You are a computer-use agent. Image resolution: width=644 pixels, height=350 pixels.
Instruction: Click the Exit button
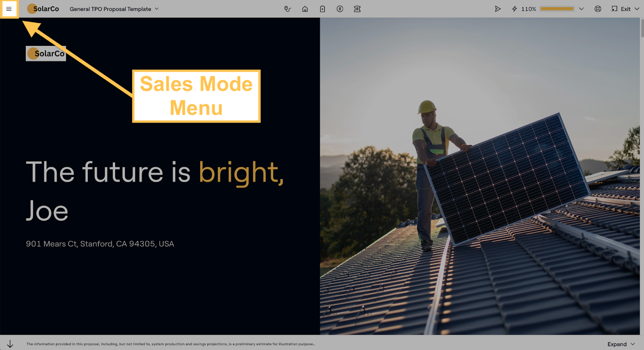click(x=621, y=9)
